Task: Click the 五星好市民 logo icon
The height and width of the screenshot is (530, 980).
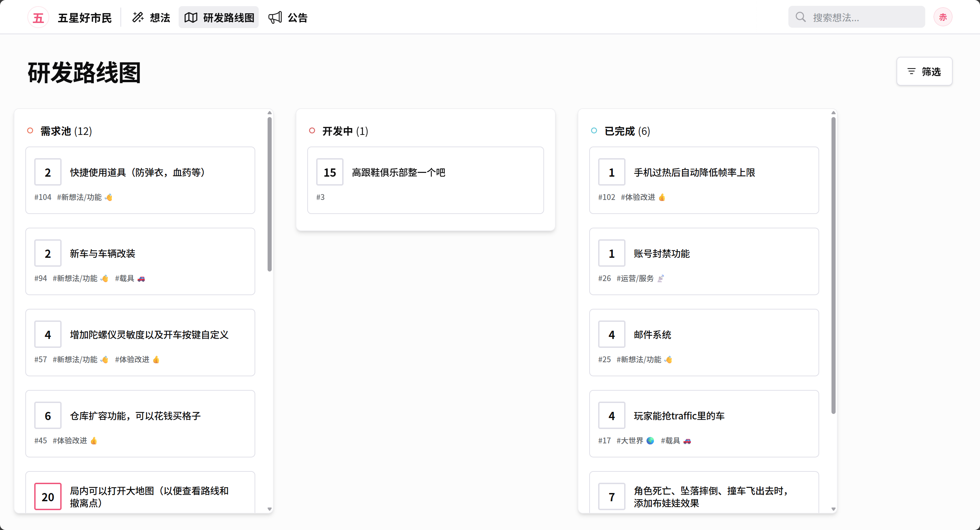Action: pos(38,17)
